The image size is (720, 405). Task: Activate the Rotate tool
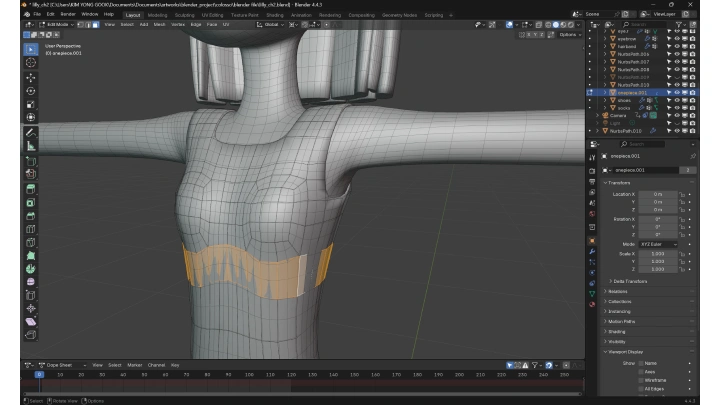coord(31,91)
